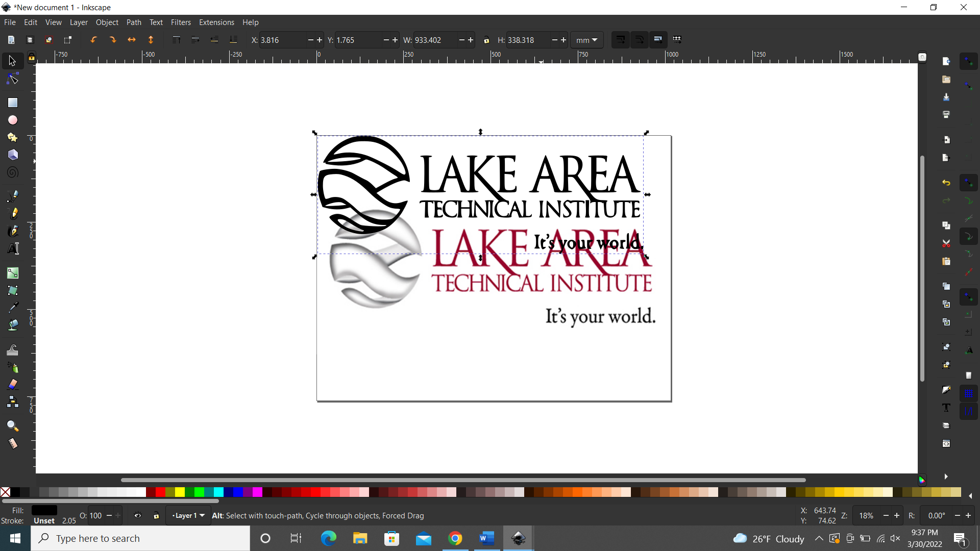This screenshot has width=980, height=551.
Task: Toggle the width-height ratio lock
Action: [x=487, y=40]
